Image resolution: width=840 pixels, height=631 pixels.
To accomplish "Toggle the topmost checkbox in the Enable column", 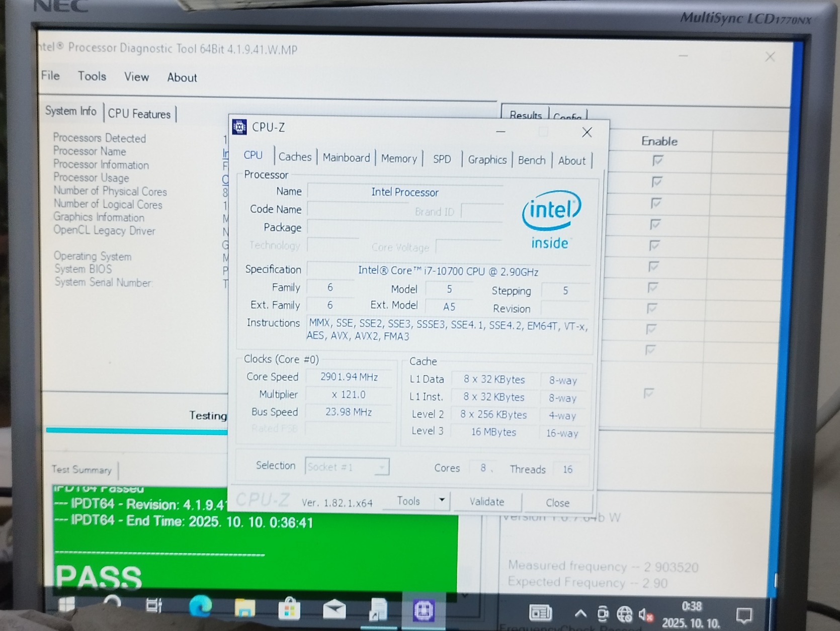I will tap(657, 161).
